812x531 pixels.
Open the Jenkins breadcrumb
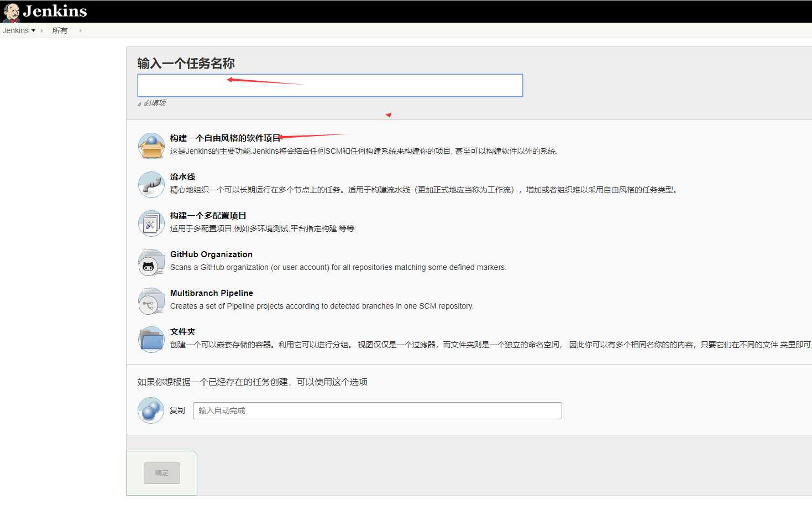[15, 30]
